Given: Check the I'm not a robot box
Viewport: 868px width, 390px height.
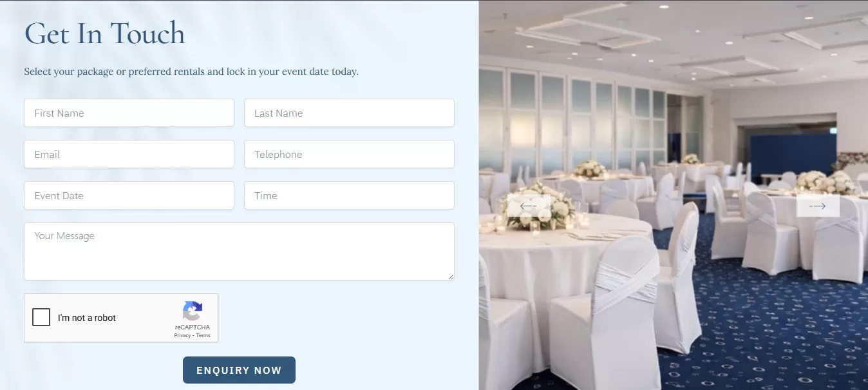Looking at the screenshot, I should point(41,317).
